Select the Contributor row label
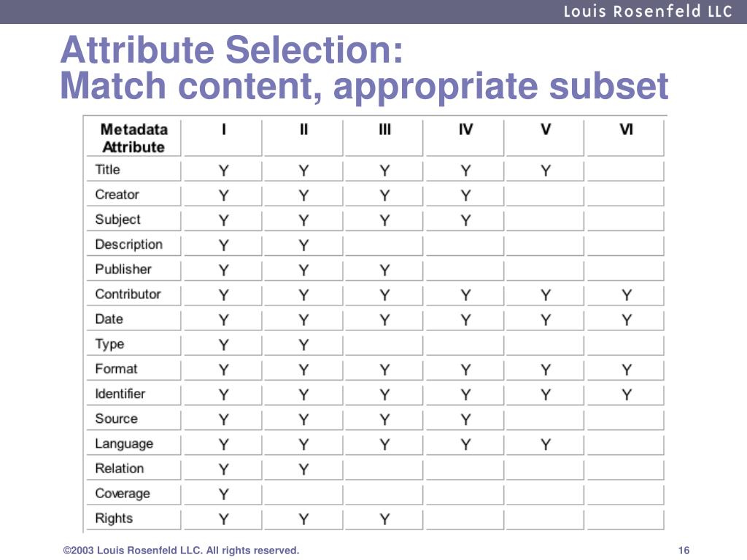The height and width of the screenshot is (560, 747). click(128, 295)
